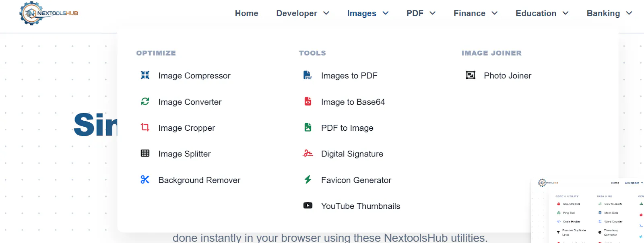Expand the Finance menu chevron

[x=495, y=13]
